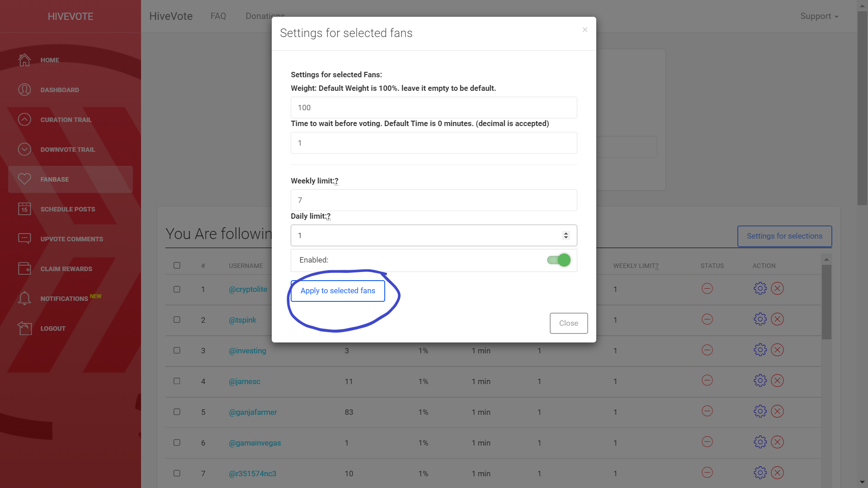Check the checkbox for @r351574nc3 row
This screenshot has width=868, height=488.
177,473
